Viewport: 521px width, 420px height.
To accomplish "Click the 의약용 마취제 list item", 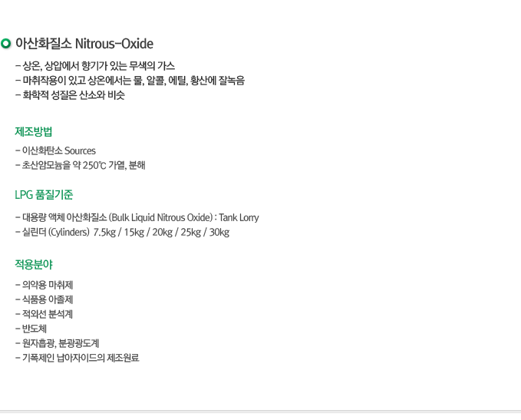I will (x=45, y=285).
